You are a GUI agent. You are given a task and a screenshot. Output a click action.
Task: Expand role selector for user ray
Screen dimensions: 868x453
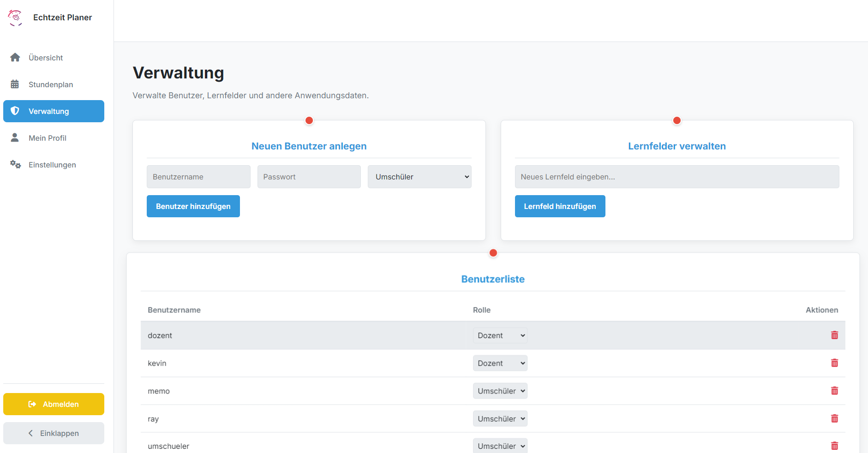[x=500, y=418]
